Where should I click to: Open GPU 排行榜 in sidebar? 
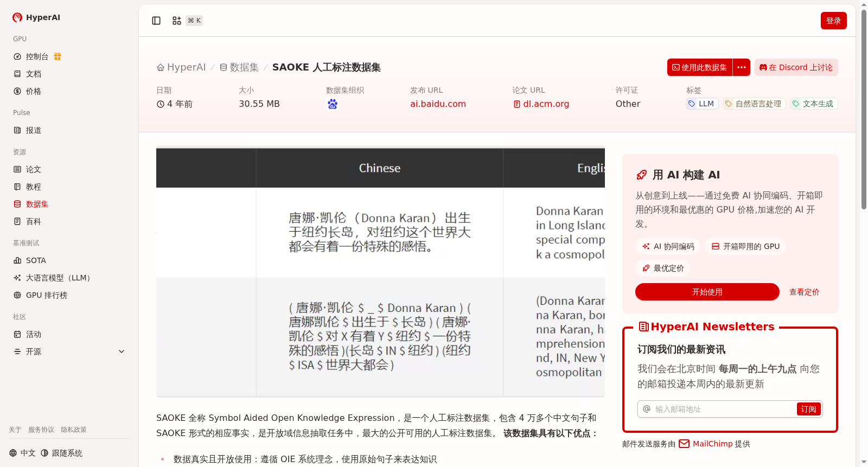click(47, 295)
